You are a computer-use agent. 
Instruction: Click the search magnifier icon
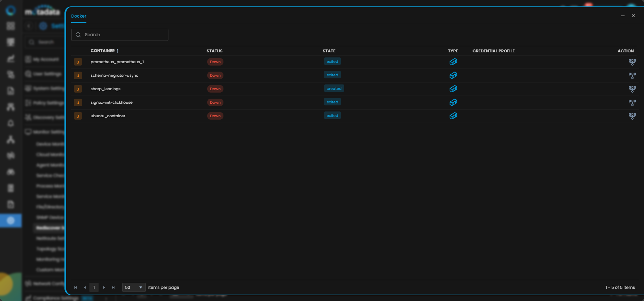click(78, 35)
